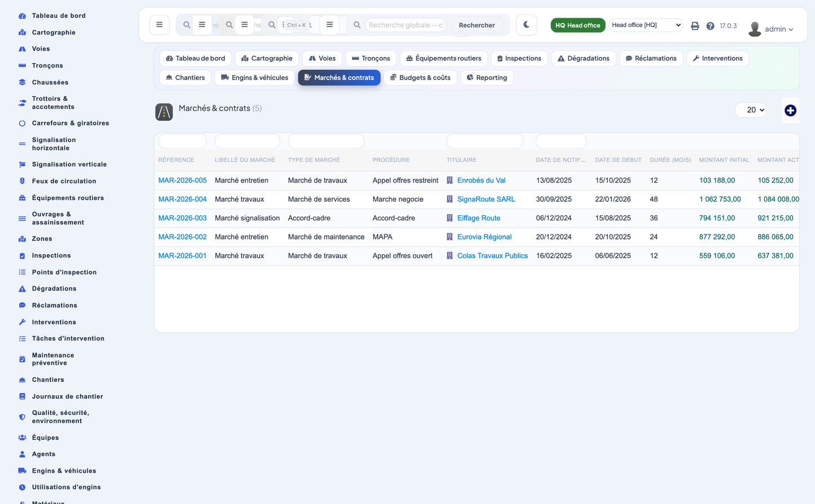
Task: Open contract MAR-2026-001
Action: tap(182, 256)
